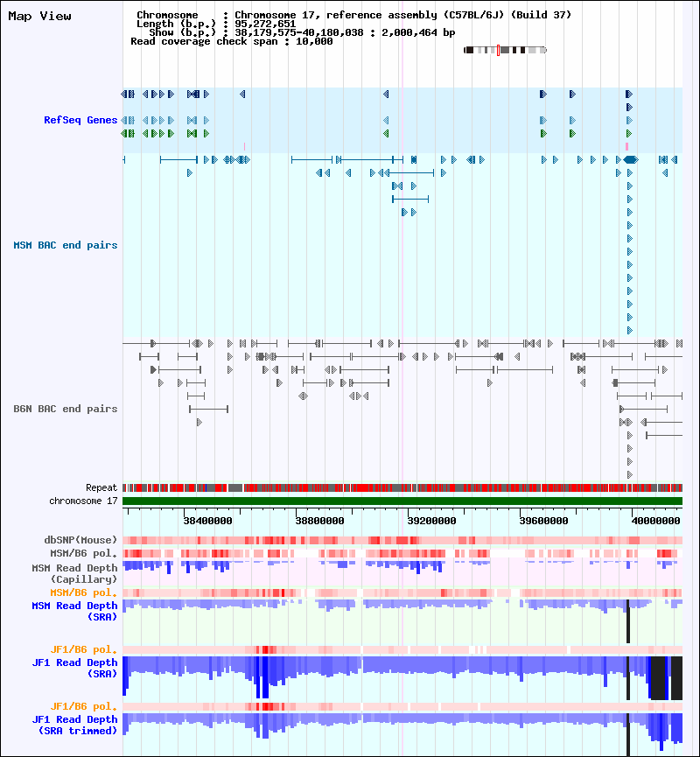
Task: Click the 40000000 axis position label
Action: (x=655, y=521)
